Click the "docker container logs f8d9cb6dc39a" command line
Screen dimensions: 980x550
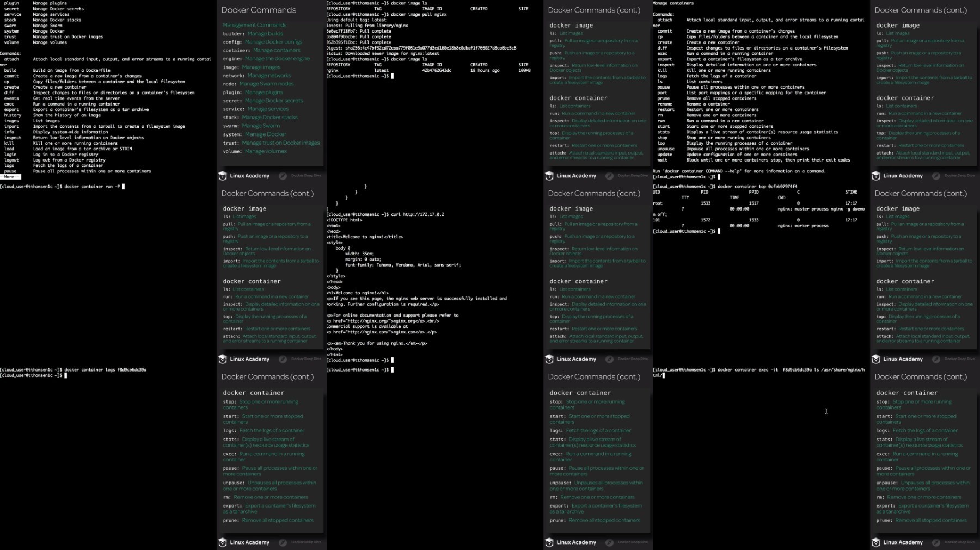pos(73,370)
